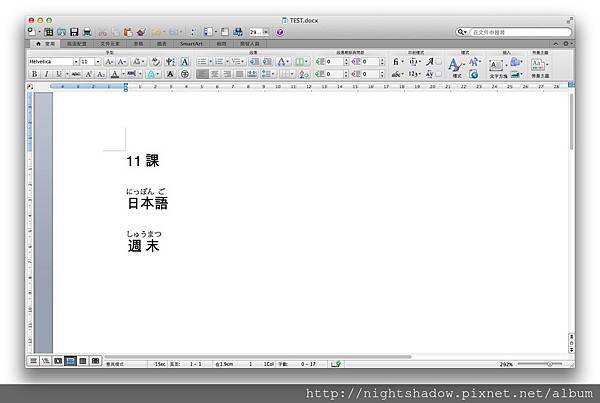Screen dimensions: 600x403
Task: Click the Font Color A swatch
Action: (x=114, y=74)
